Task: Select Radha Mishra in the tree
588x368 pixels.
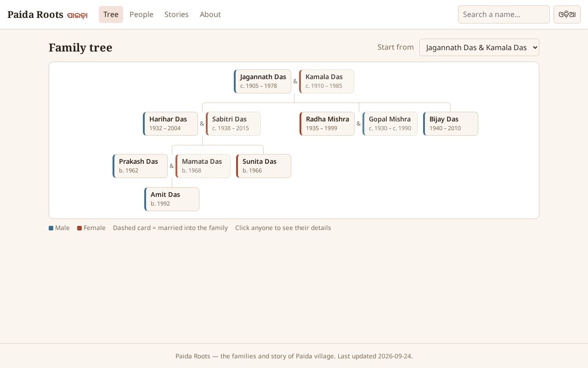Action: click(x=327, y=124)
